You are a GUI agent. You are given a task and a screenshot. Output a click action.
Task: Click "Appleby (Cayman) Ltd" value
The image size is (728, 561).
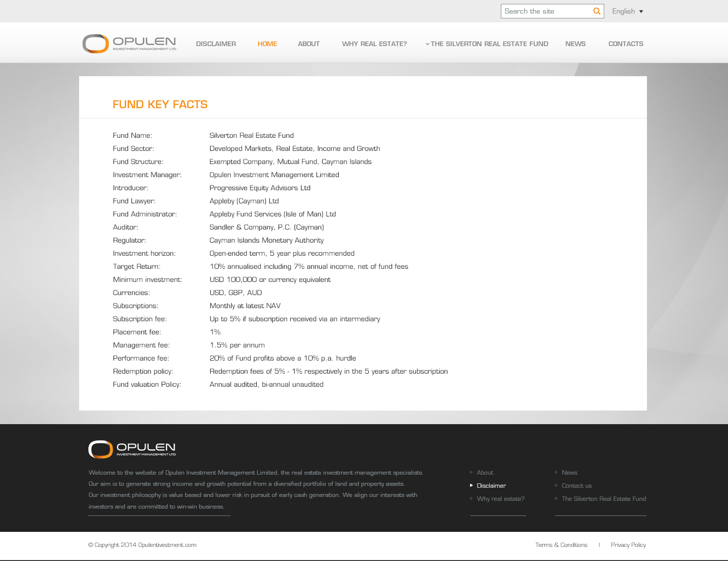pyautogui.click(x=244, y=201)
